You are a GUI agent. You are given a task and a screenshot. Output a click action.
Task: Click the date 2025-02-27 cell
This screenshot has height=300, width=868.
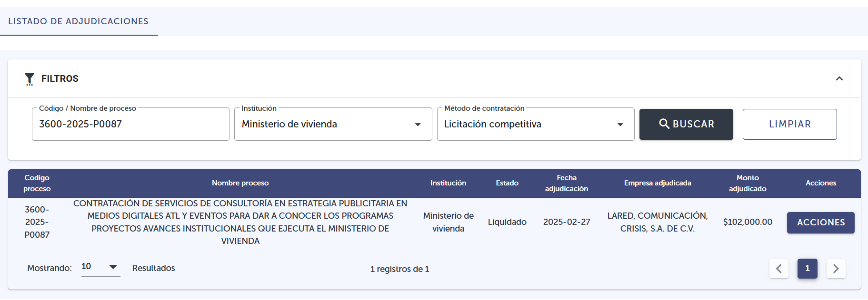567,222
